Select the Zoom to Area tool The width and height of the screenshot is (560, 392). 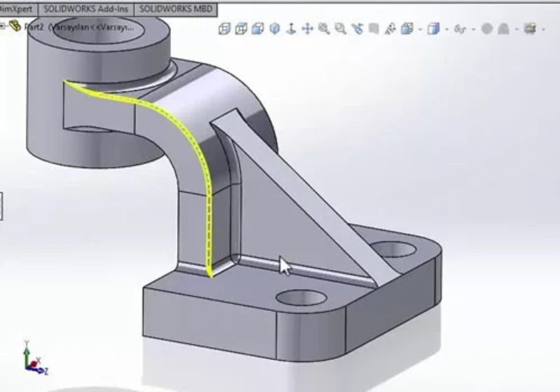point(340,29)
